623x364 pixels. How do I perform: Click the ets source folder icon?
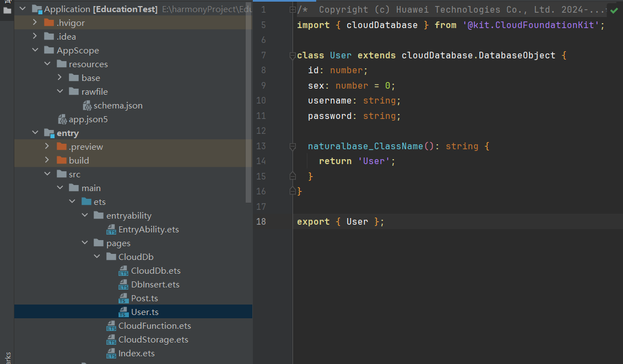point(86,202)
